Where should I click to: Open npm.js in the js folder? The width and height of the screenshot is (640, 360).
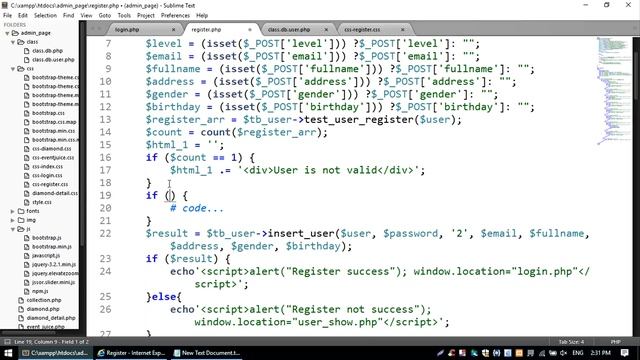(x=40, y=291)
